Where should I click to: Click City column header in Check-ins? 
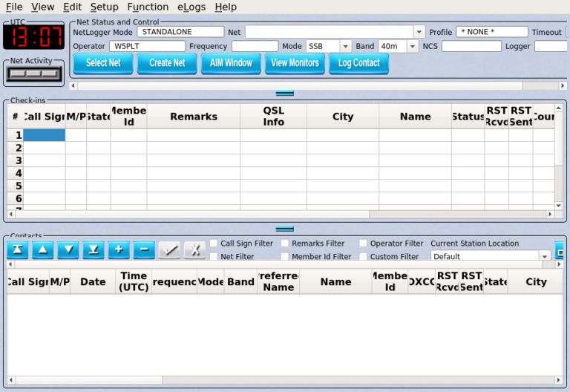[x=343, y=117]
